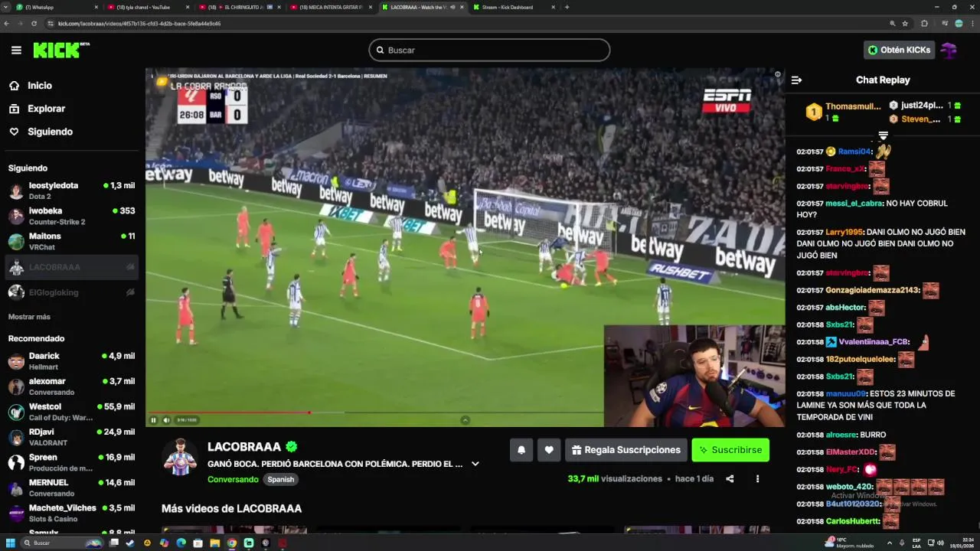The width and height of the screenshot is (980, 551).
Task: Open recommended channel MERNUEL
Action: point(71,487)
